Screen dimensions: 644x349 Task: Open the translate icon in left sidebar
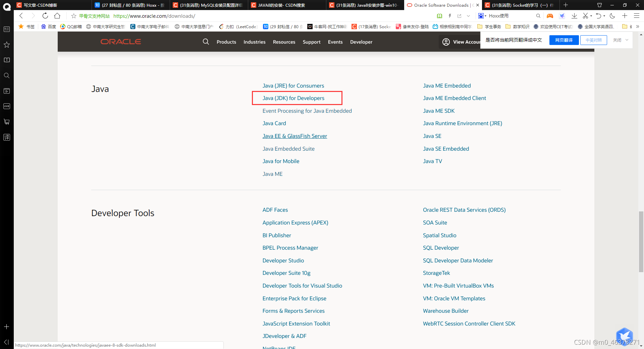pos(7,137)
